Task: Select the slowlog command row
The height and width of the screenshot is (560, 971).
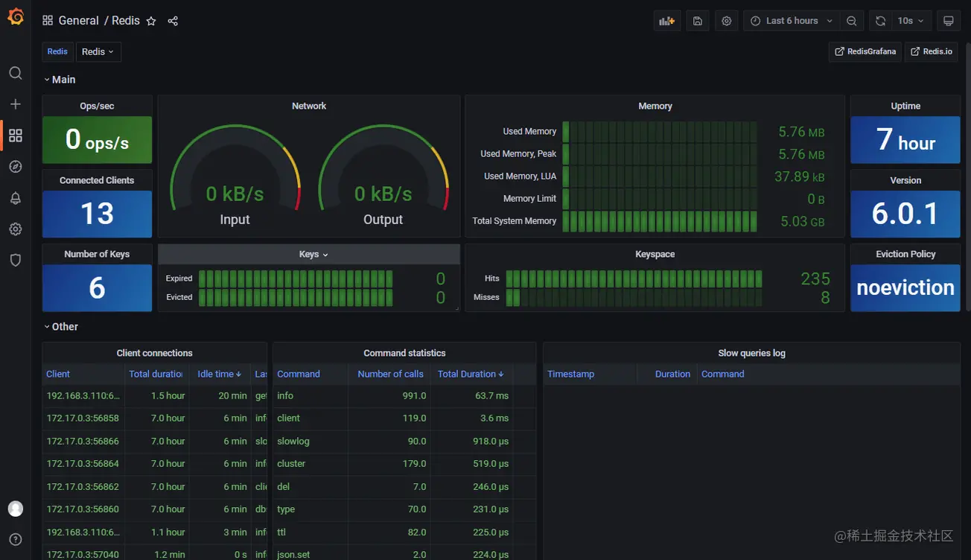Action: 404,442
